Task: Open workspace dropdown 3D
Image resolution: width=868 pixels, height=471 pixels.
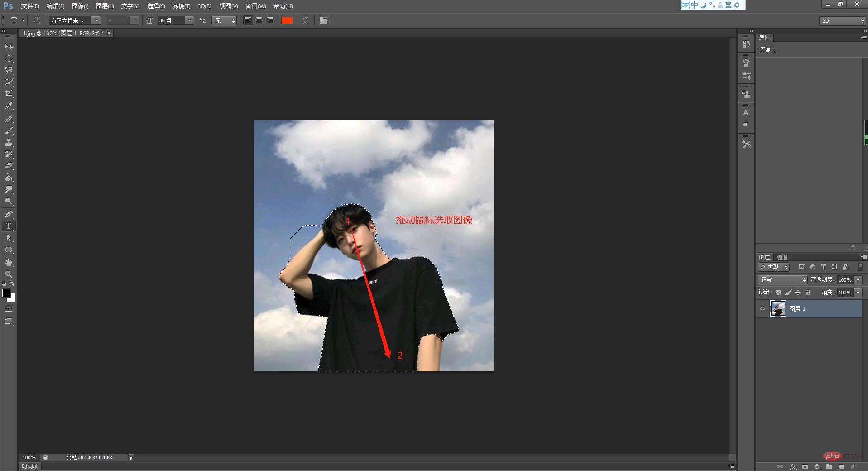Action: coord(842,21)
